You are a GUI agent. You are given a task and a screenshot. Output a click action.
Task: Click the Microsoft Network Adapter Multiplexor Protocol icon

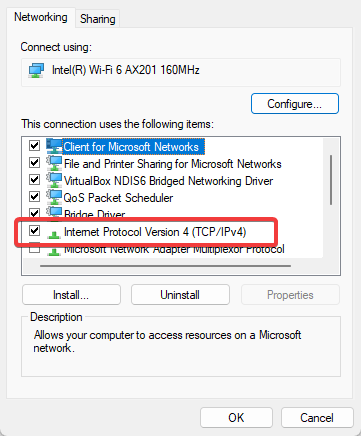tap(54, 251)
